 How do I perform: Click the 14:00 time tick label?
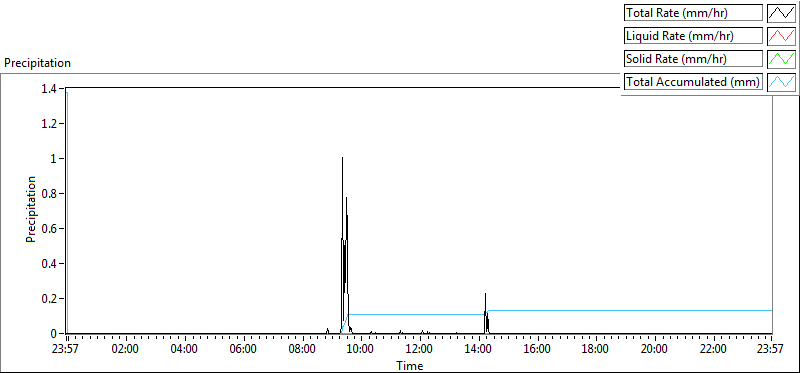click(478, 350)
